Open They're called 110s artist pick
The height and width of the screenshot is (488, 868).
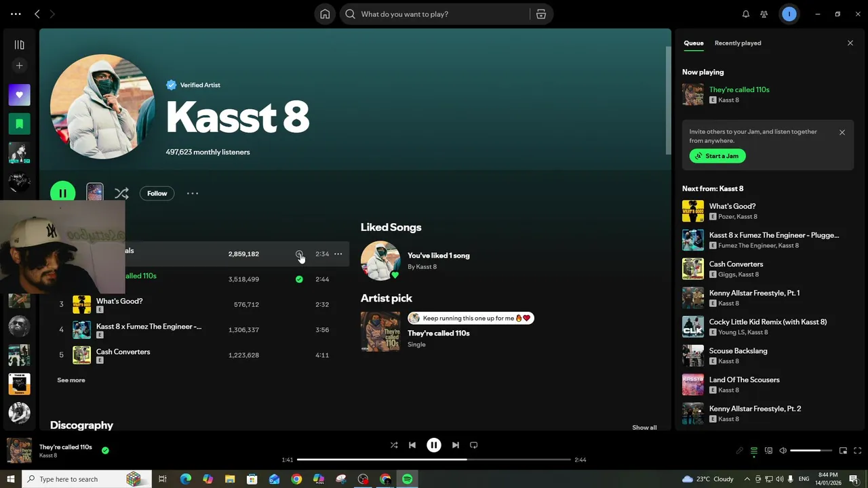click(438, 333)
